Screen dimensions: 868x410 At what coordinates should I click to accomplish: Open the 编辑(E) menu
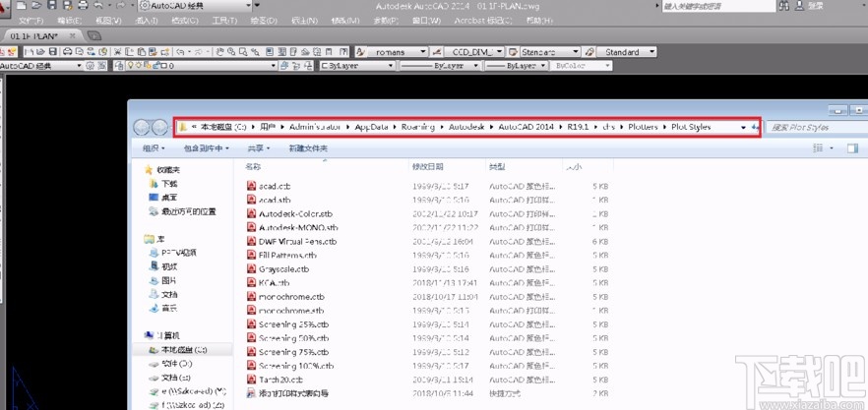[x=70, y=21]
